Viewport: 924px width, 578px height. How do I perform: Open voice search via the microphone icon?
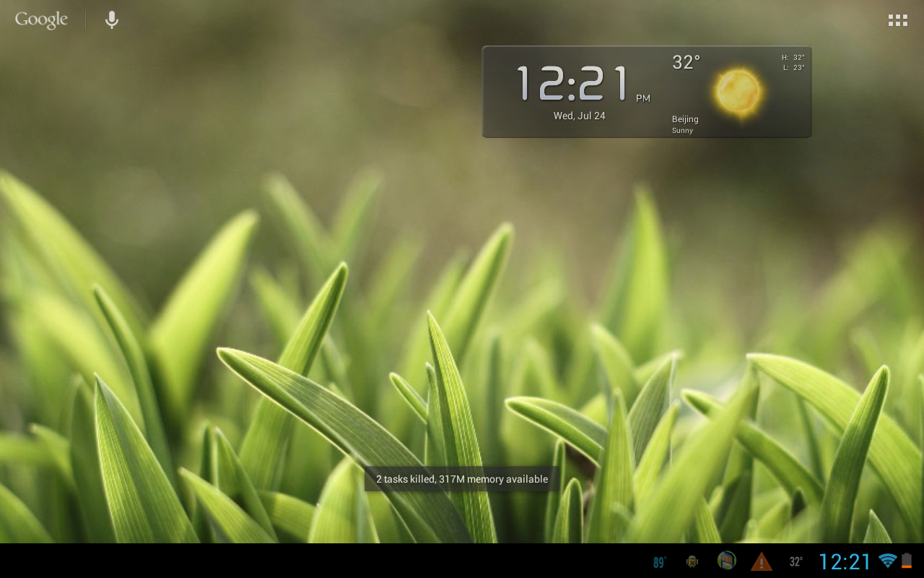tap(111, 20)
